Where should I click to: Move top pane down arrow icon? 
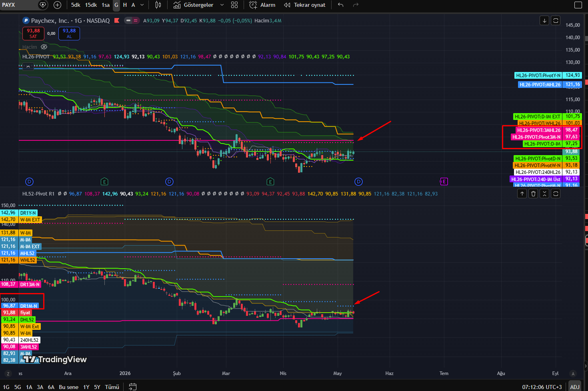(544, 20)
